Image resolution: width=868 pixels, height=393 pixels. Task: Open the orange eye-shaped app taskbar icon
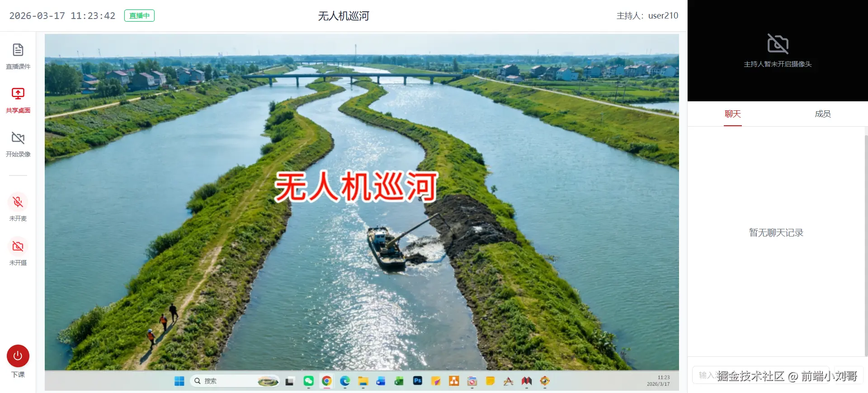pyautogui.click(x=545, y=381)
